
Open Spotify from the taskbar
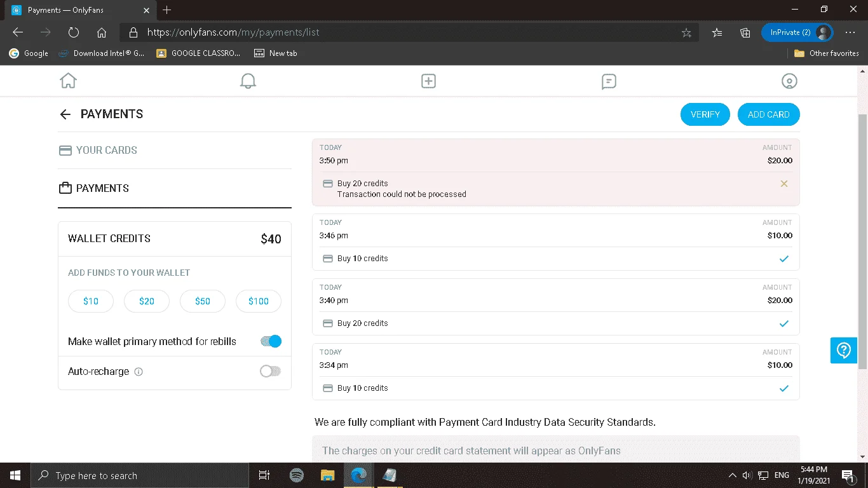[296, 475]
